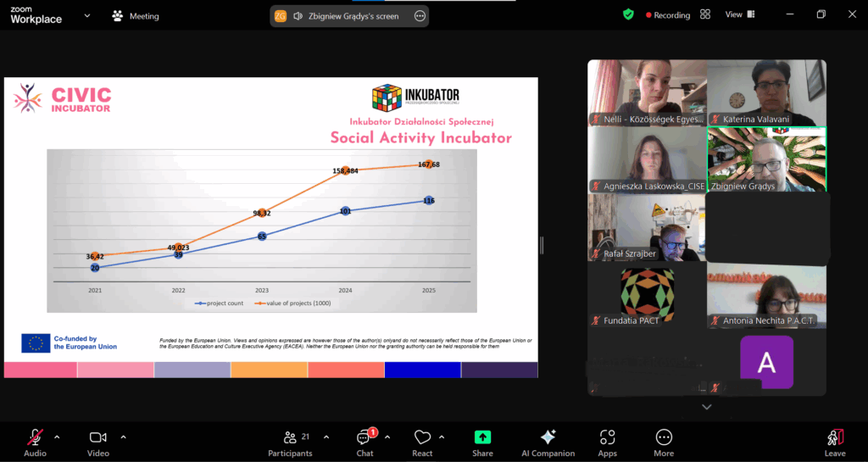Select the Meeting tab in the top bar
The width and height of the screenshot is (868, 462).
pos(136,15)
